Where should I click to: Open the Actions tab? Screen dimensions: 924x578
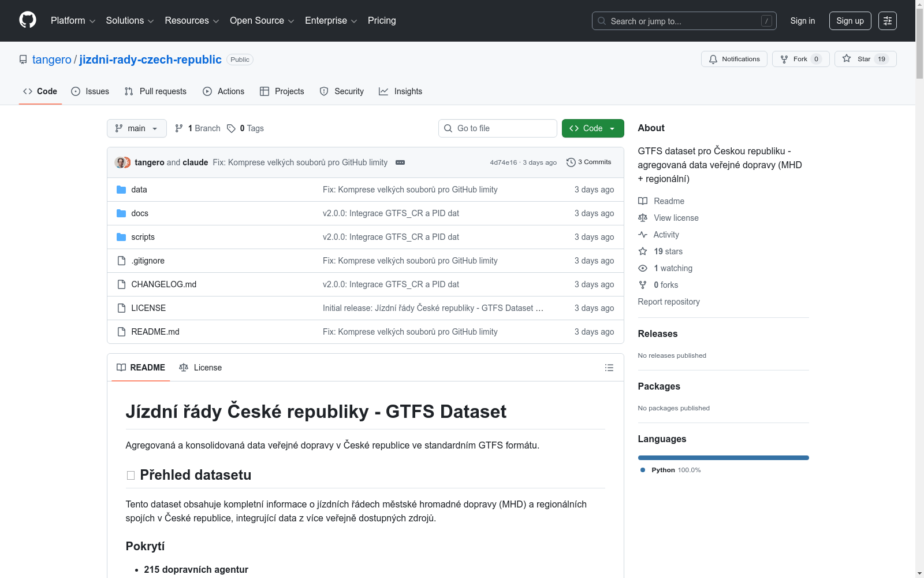pyautogui.click(x=224, y=91)
